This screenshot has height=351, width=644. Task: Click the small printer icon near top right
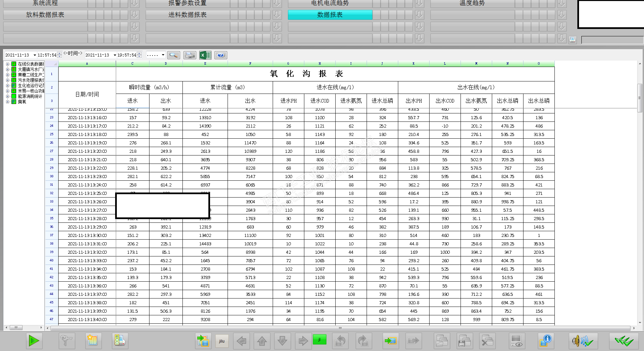pos(573,40)
